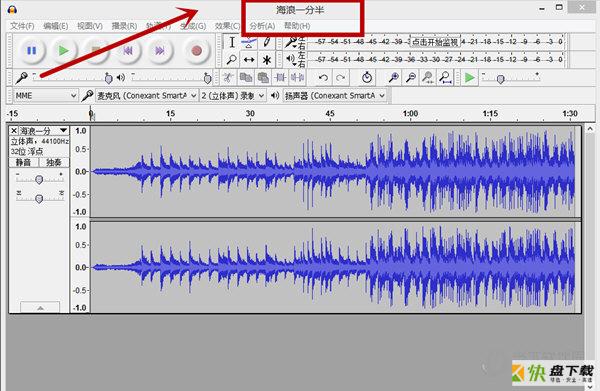This screenshot has height=391, width=600.
Task: Click the Pause transport button
Action: [x=31, y=51]
